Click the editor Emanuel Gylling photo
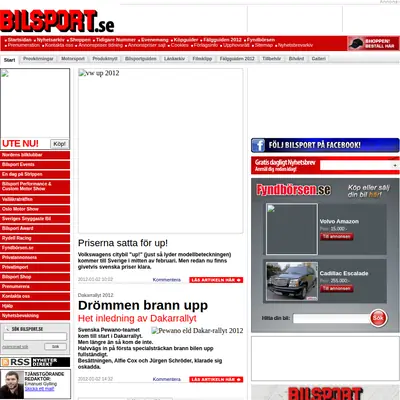Image resolution: width=400 pixels, height=400 pixels. 12,384
